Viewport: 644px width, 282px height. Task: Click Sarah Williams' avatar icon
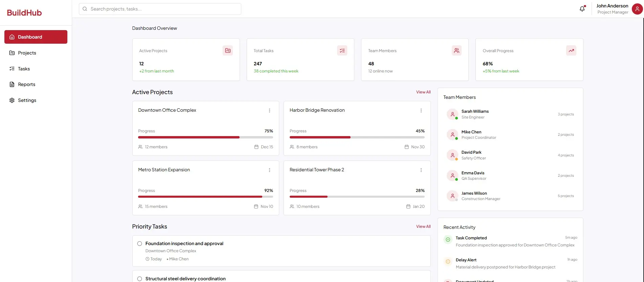pos(452,114)
